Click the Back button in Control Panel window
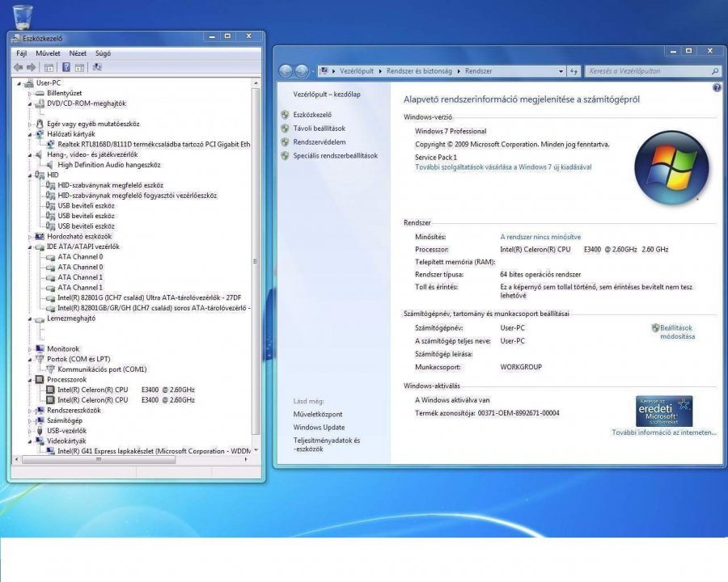This screenshot has height=582, width=728. [286, 71]
